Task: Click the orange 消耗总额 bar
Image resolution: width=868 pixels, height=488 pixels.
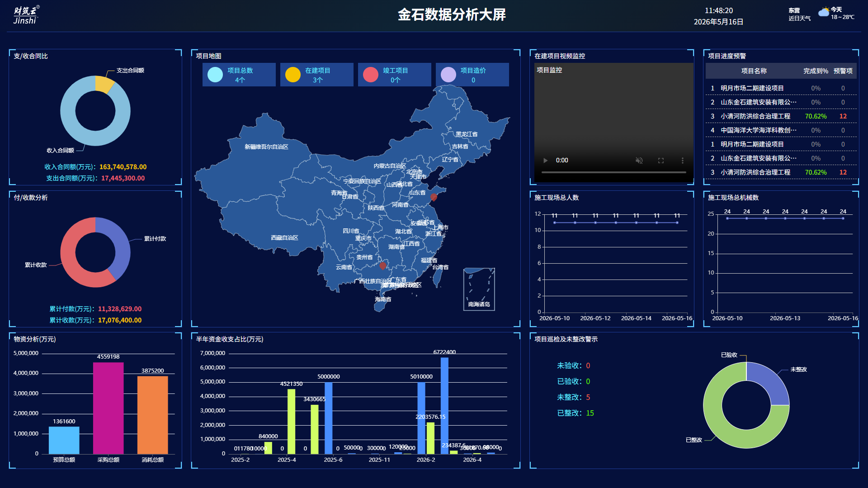Action: point(153,415)
